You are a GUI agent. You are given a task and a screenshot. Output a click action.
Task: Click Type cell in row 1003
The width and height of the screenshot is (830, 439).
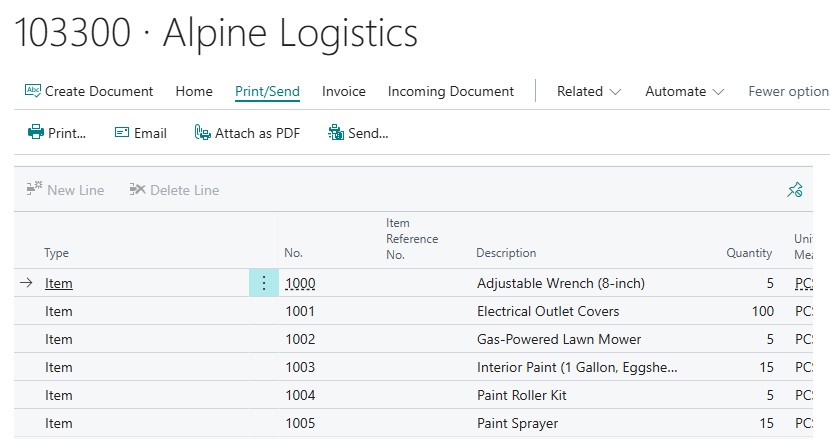[x=58, y=368]
